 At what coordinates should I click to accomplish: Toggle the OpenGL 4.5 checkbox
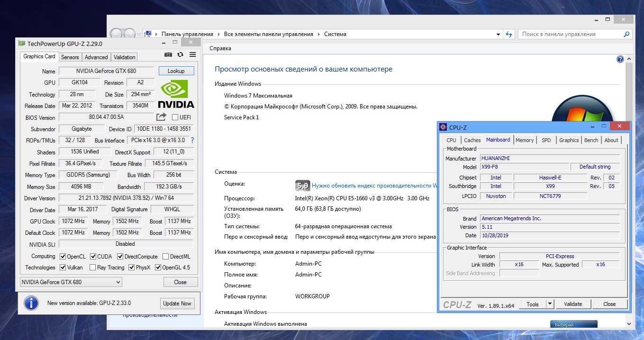158,268
